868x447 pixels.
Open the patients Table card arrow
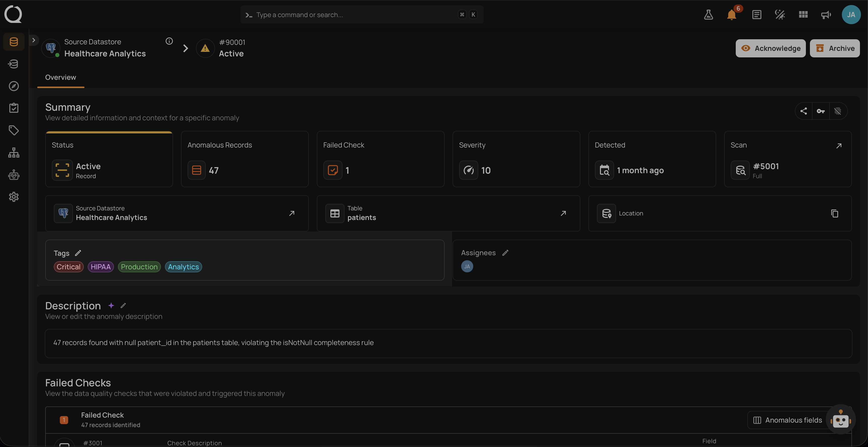563,213
